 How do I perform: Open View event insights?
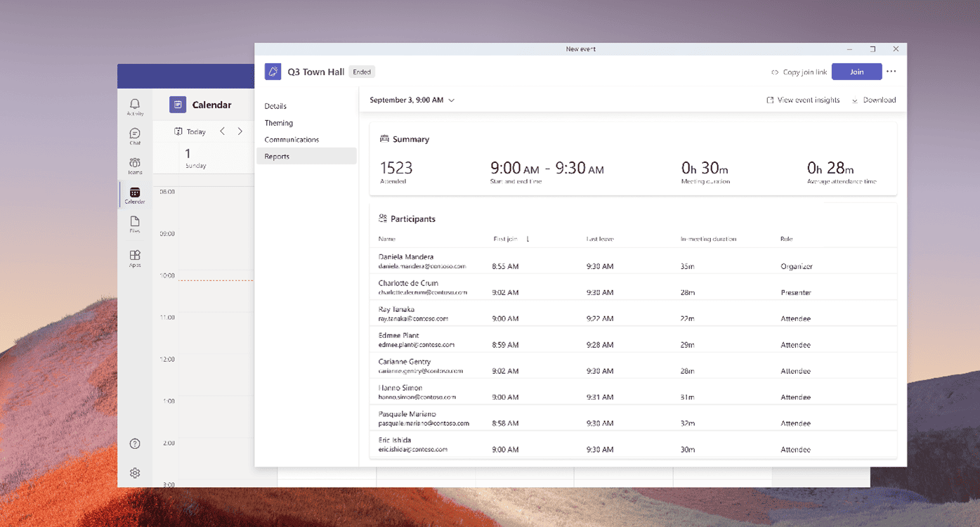[803, 100]
